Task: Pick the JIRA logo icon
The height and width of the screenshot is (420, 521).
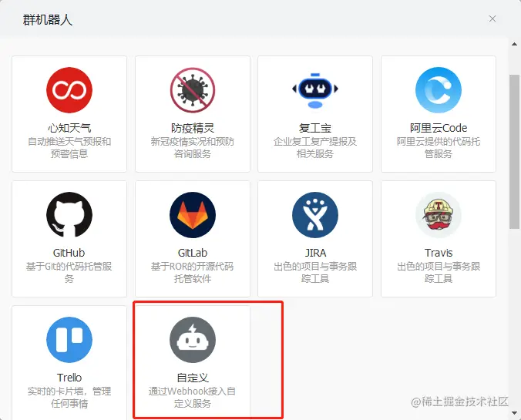Action: (x=315, y=215)
